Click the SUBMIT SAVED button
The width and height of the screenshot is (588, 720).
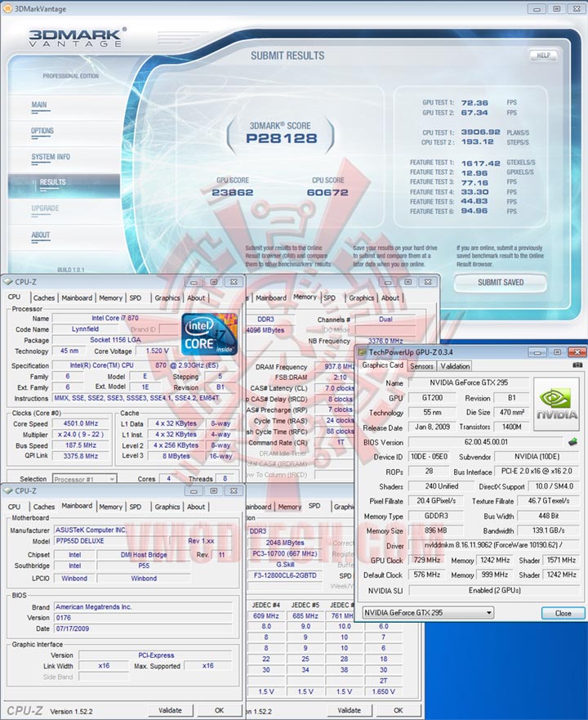click(x=501, y=283)
